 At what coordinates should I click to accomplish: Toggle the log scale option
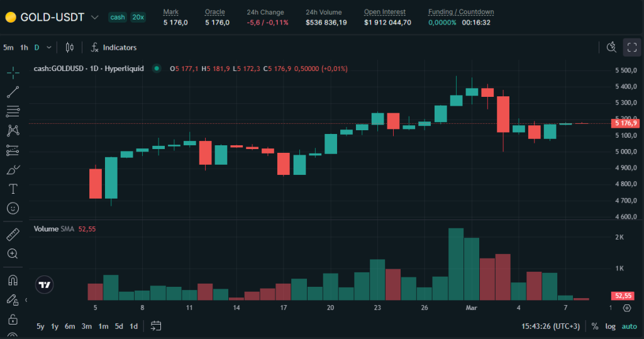click(610, 326)
